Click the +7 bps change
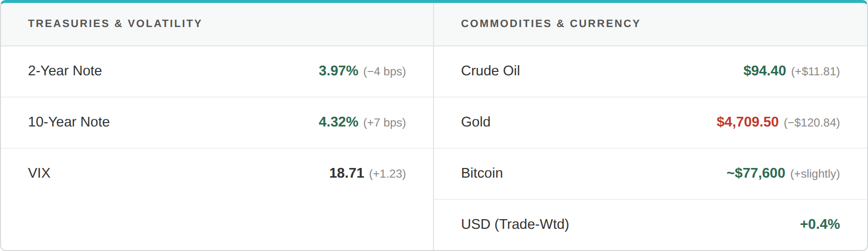 384,123
